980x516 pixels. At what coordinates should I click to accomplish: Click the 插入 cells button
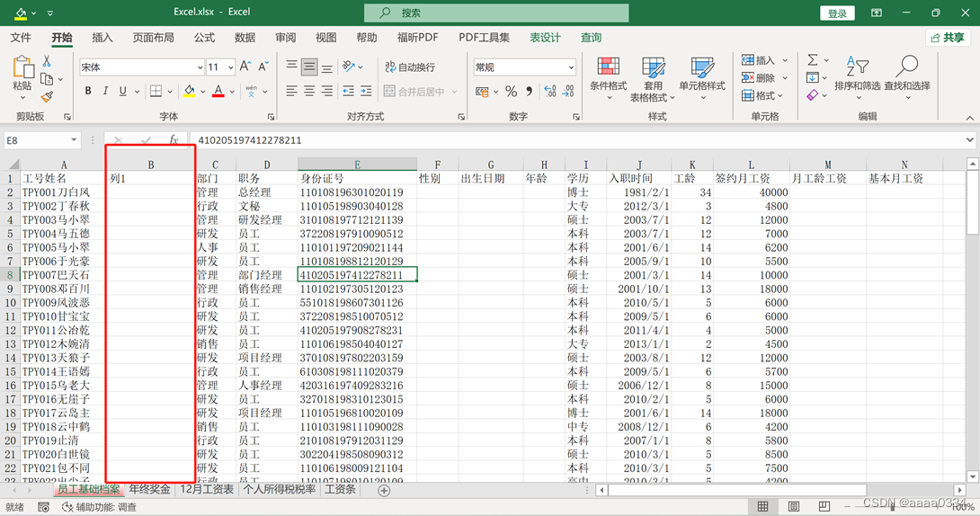(x=758, y=60)
